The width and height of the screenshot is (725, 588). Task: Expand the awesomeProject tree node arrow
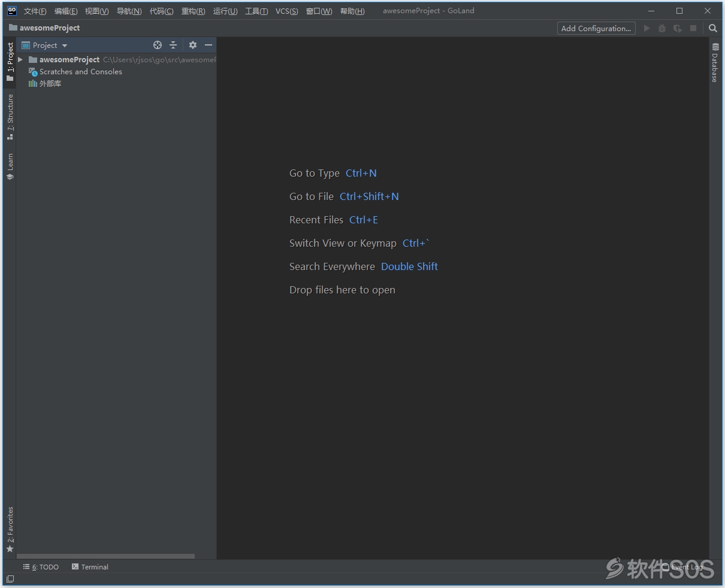[x=20, y=59]
